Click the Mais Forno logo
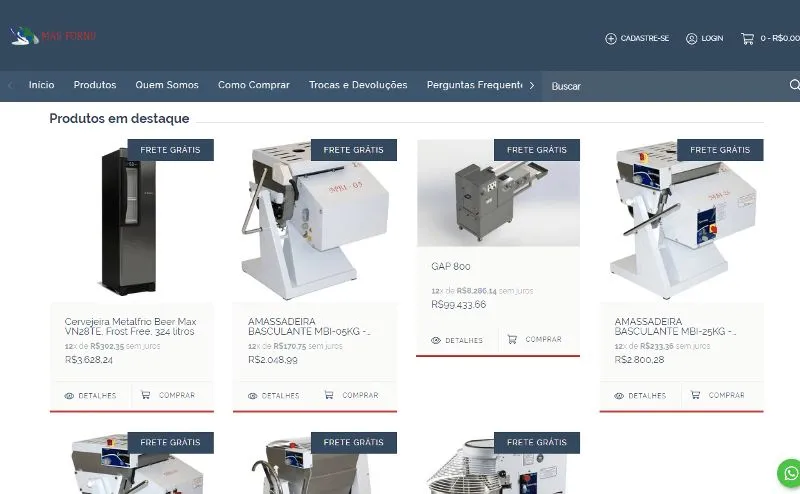The image size is (800, 494). coord(53,36)
